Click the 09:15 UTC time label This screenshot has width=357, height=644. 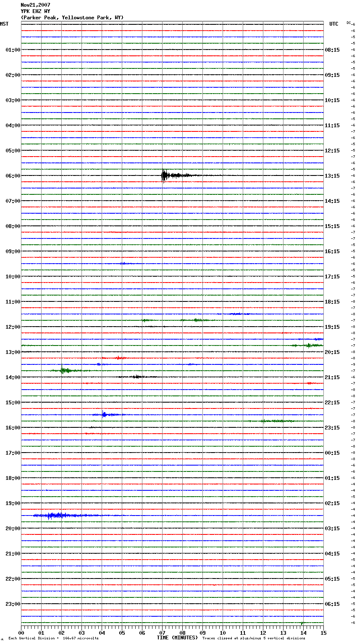pyautogui.click(x=332, y=75)
